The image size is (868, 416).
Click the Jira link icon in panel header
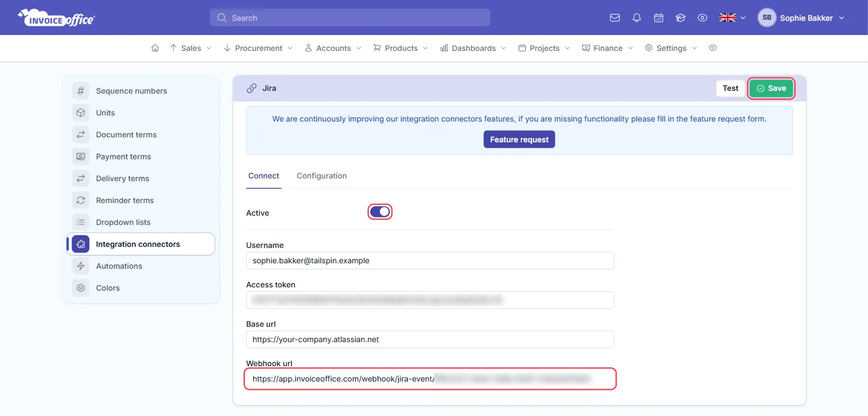click(x=251, y=88)
